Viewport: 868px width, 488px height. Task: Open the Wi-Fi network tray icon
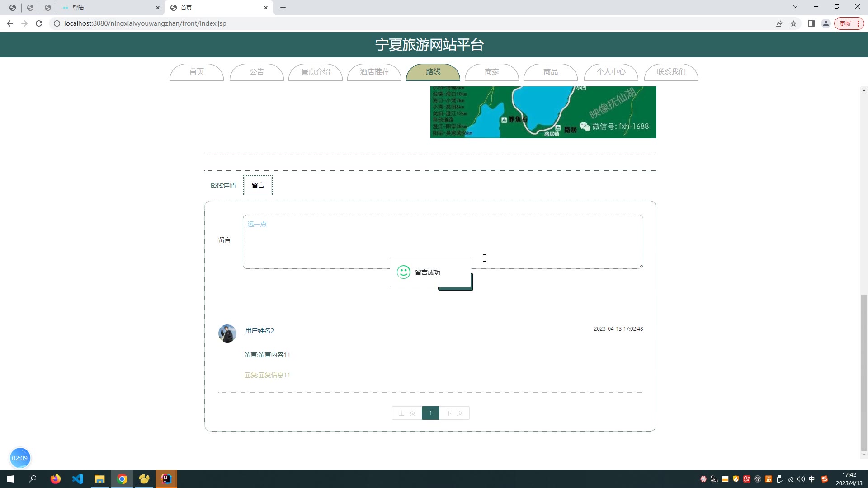pyautogui.click(x=790, y=479)
